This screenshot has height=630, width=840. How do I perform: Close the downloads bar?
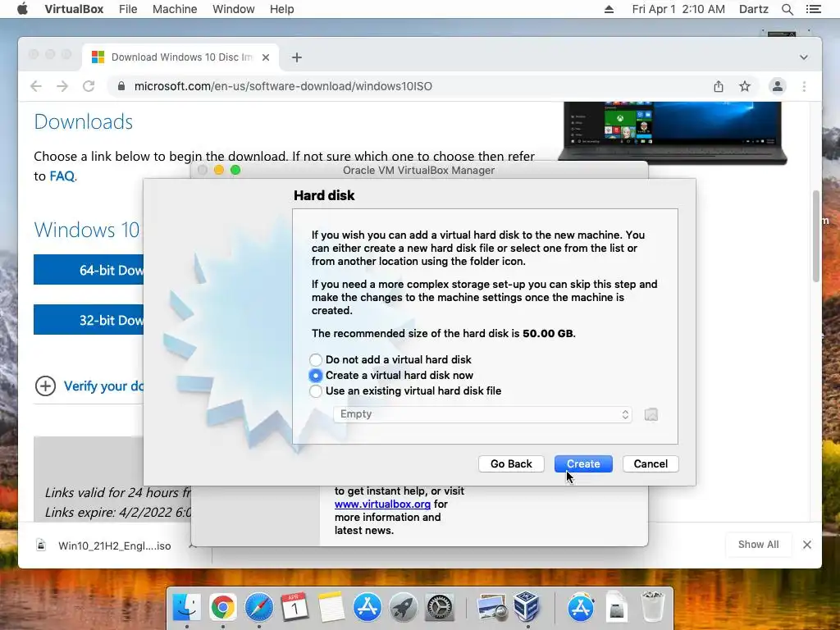click(x=807, y=545)
